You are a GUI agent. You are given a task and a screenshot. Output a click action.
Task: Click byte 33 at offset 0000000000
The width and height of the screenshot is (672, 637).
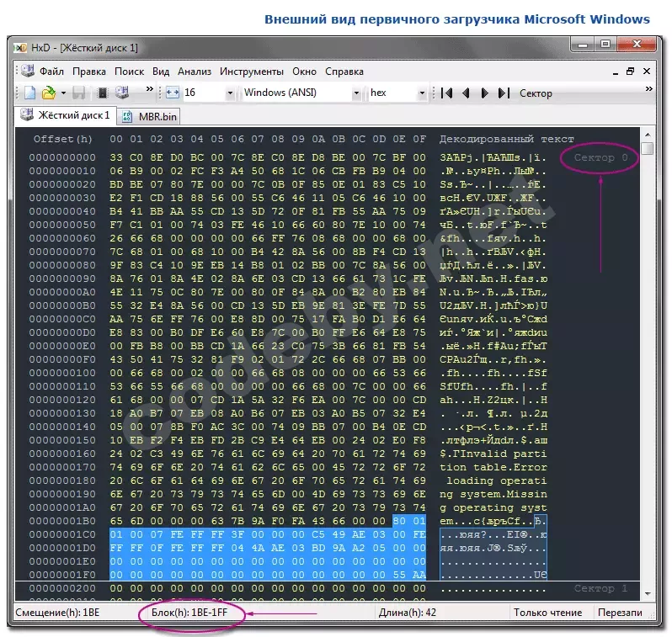click(115, 157)
